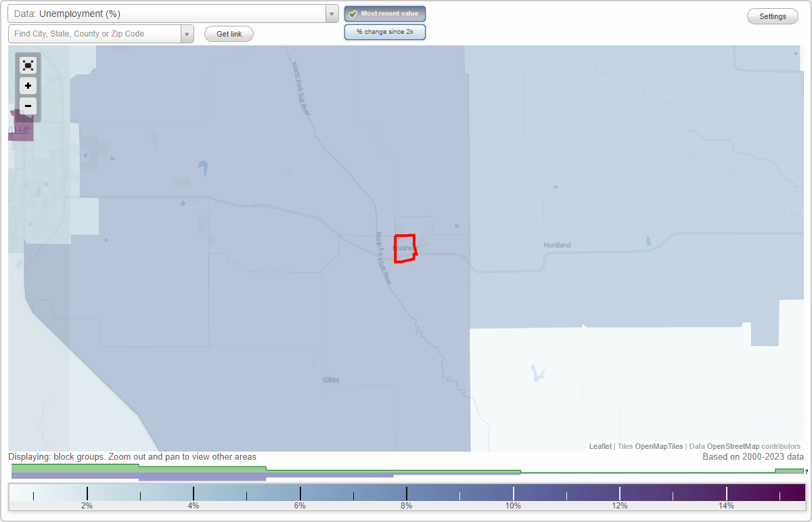Viewport: 812px width, 522px height.
Task: Click the Get link button
Action: coord(229,34)
